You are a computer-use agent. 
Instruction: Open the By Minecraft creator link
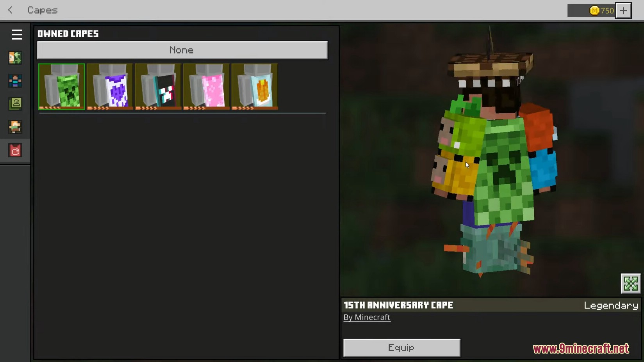click(x=367, y=318)
